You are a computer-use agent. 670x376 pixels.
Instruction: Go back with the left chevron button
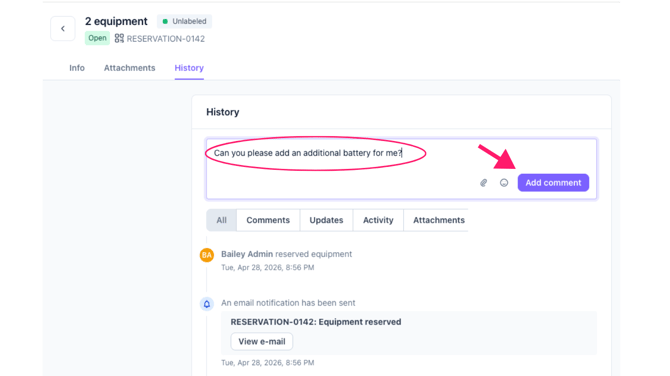click(x=63, y=29)
